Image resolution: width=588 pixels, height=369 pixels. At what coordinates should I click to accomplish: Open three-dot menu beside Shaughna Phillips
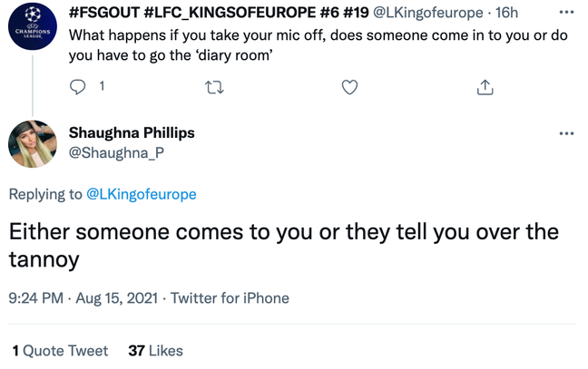566,133
